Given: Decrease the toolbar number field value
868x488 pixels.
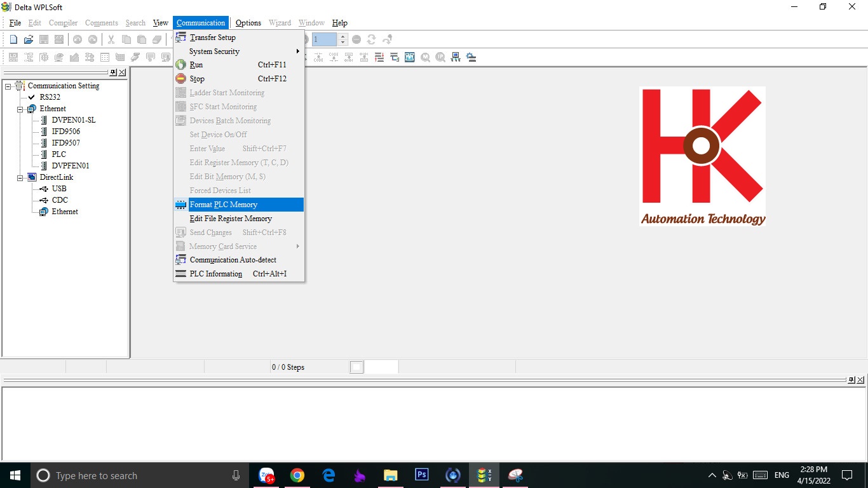Looking at the screenshot, I should (343, 43).
